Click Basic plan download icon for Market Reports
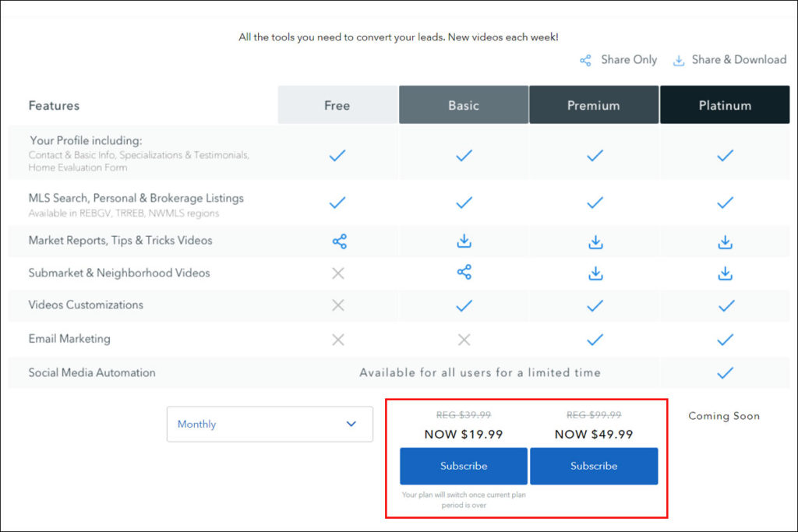Image resolution: width=798 pixels, height=532 pixels. click(464, 241)
